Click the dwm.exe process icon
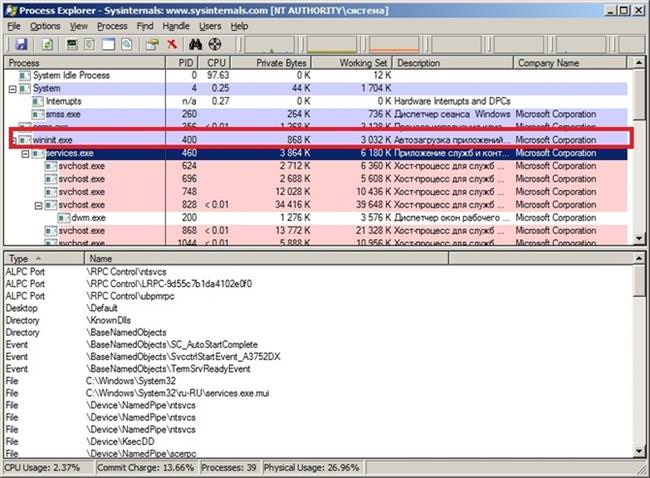The height and width of the screenshot is (478, 650). [x=63, y=218]
